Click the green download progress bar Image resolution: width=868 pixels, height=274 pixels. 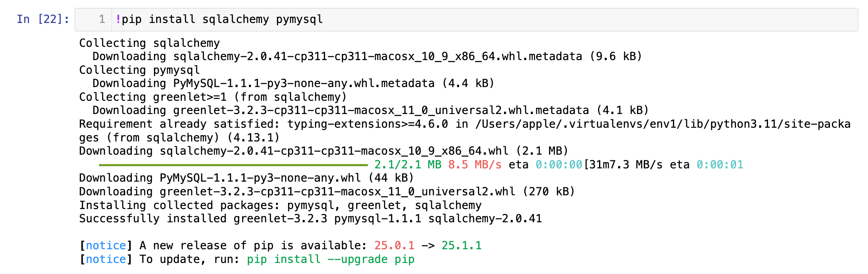(x=233, y=165)
